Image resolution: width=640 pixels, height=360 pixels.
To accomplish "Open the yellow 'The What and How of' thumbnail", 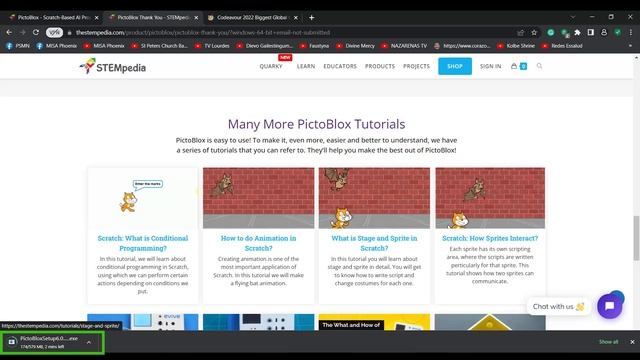I will [374, 322].
